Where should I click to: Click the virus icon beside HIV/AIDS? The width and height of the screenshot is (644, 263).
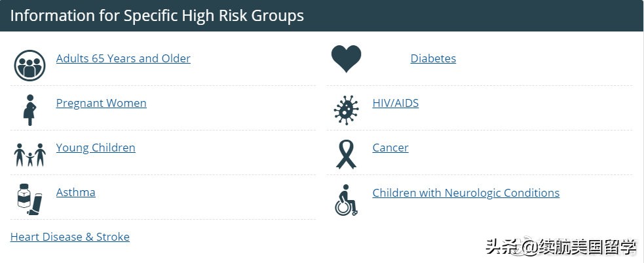pyautogui.click(x=346, y=110)
